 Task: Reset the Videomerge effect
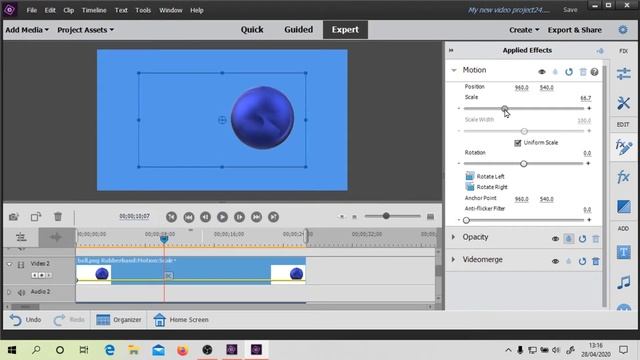(x=582, y=261)
